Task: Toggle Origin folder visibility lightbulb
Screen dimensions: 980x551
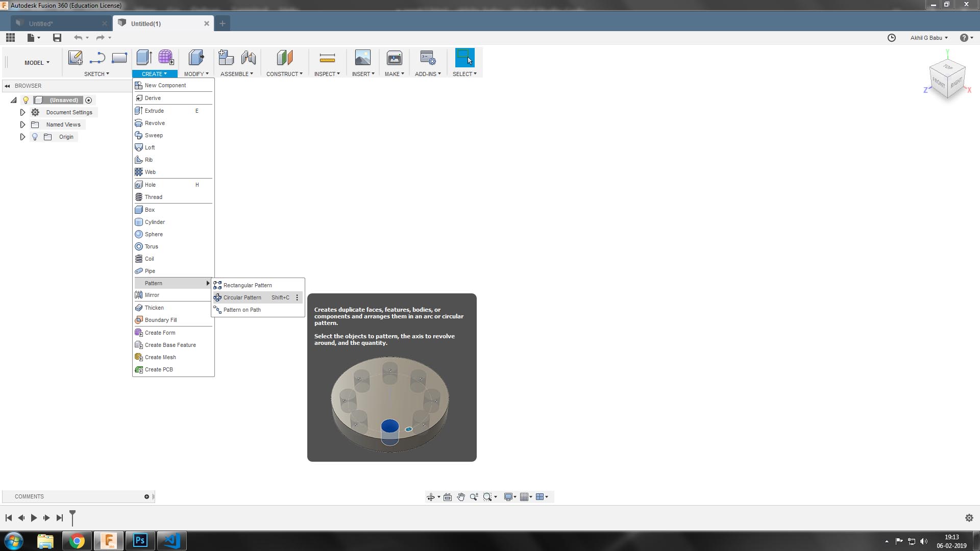Action: [35, 137]
